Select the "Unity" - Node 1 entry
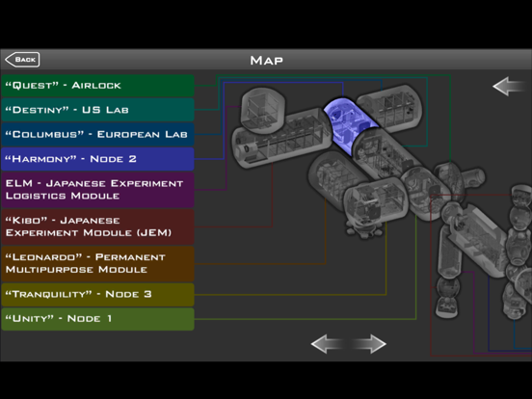 pyautogui.click(x=97, y=319)
